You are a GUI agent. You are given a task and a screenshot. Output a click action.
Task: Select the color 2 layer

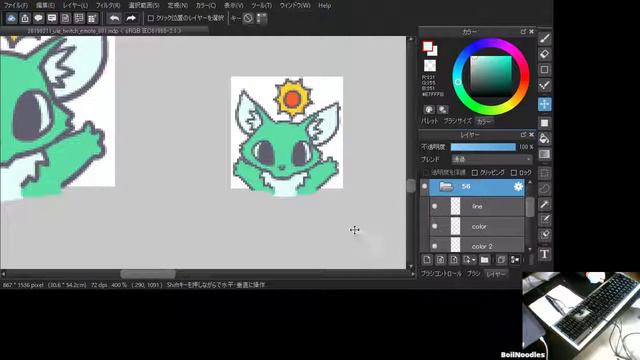coord(477,246)
